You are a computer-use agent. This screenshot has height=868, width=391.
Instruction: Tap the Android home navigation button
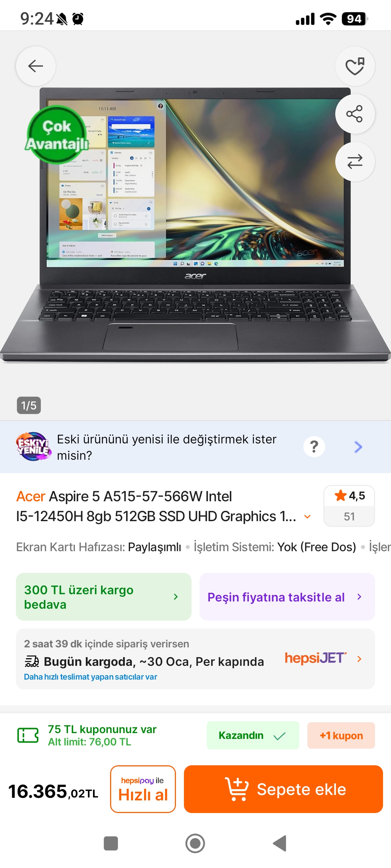click(195, 843)
